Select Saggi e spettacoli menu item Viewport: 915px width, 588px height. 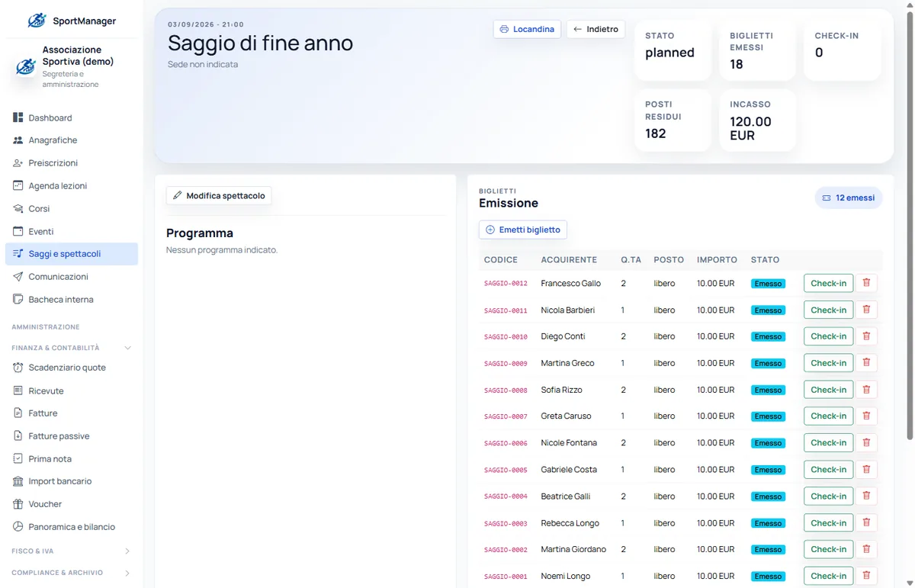72,254
